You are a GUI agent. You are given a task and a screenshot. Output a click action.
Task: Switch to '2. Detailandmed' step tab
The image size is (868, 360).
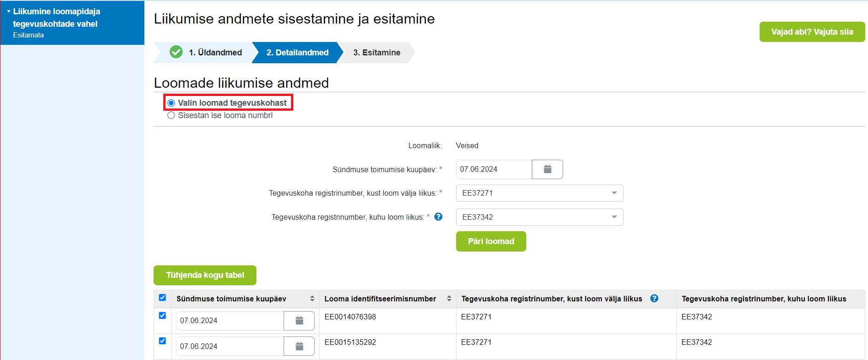pyautogui.click(x=297, y=53)
